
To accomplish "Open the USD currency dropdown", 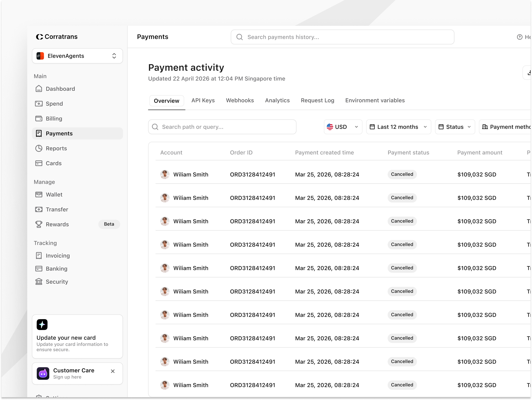I will point(343,127).
